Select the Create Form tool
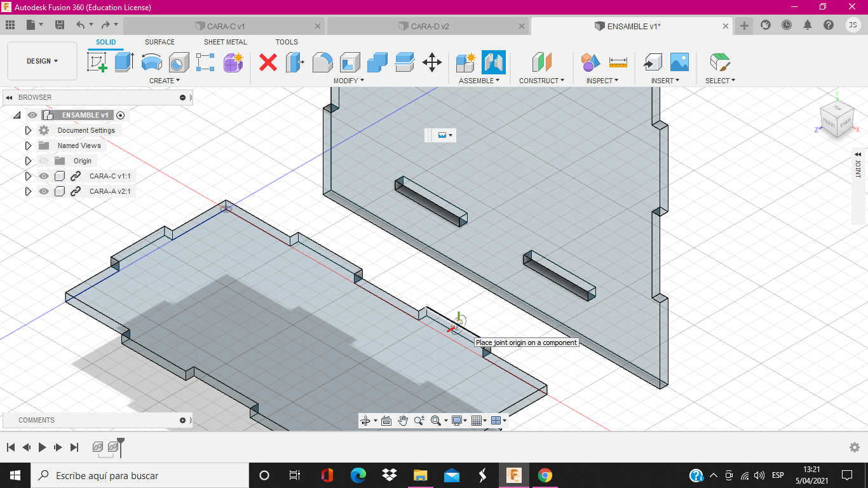868x488 pixels. coord(233,62)
